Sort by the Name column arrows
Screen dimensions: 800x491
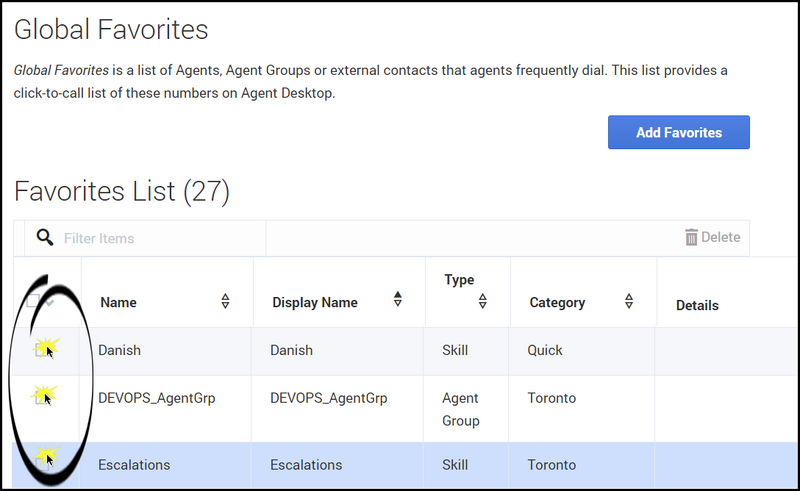point(225,301)
